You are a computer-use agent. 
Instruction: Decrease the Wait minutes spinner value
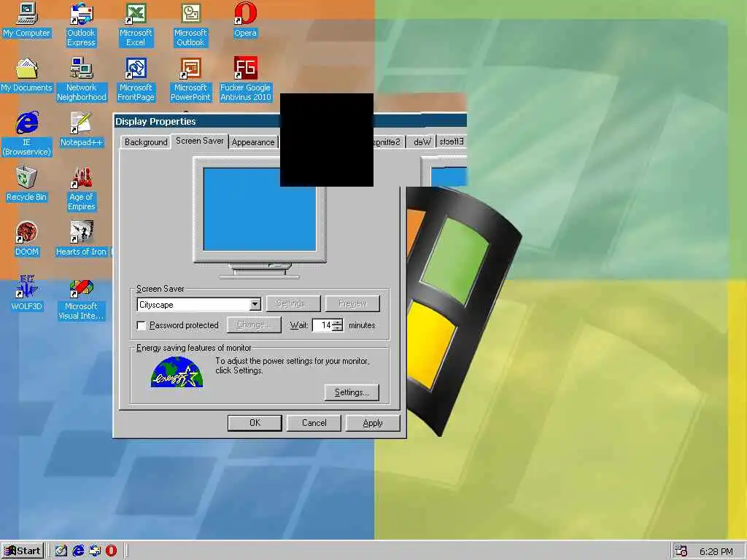click(x=338, y=329)
